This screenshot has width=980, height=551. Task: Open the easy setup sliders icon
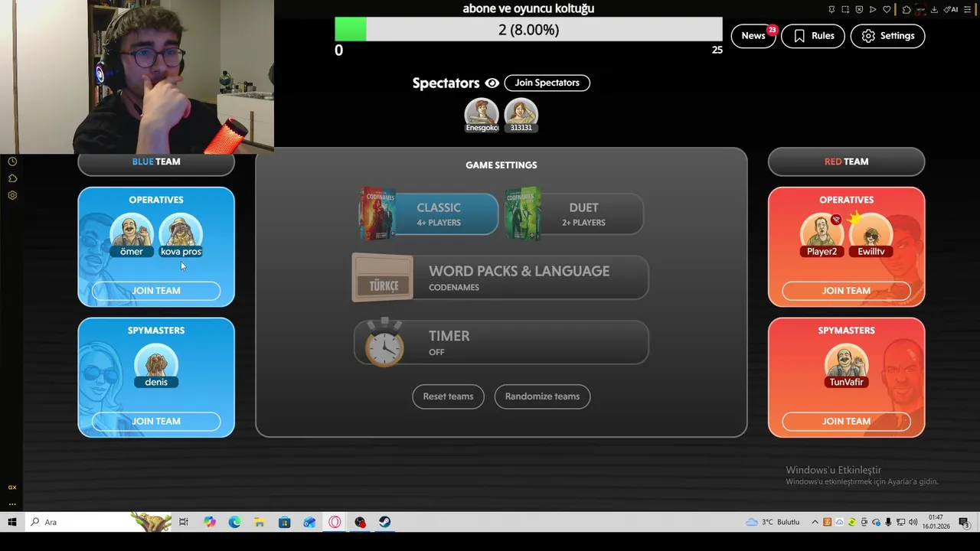[967, 9]
